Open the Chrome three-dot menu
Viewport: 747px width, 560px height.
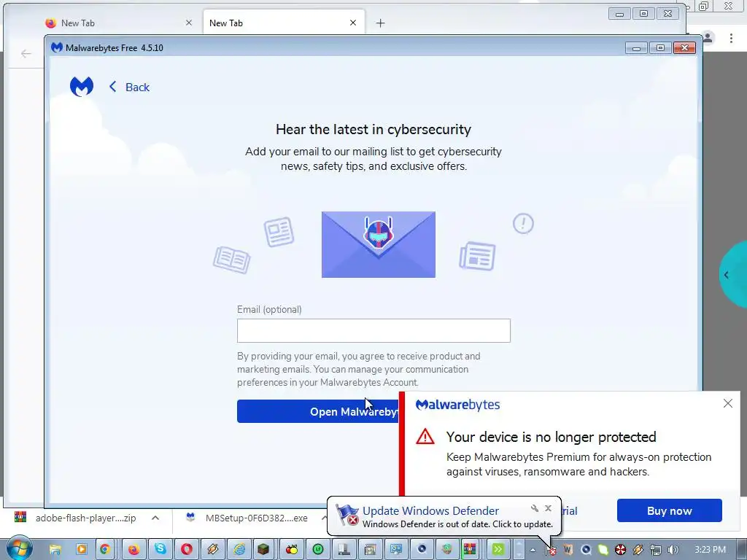coord(731,38)
